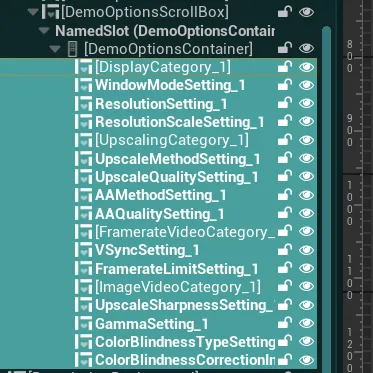
Task: Select the ImageVideoCategory_1 widget
Action: pos(178,287)
